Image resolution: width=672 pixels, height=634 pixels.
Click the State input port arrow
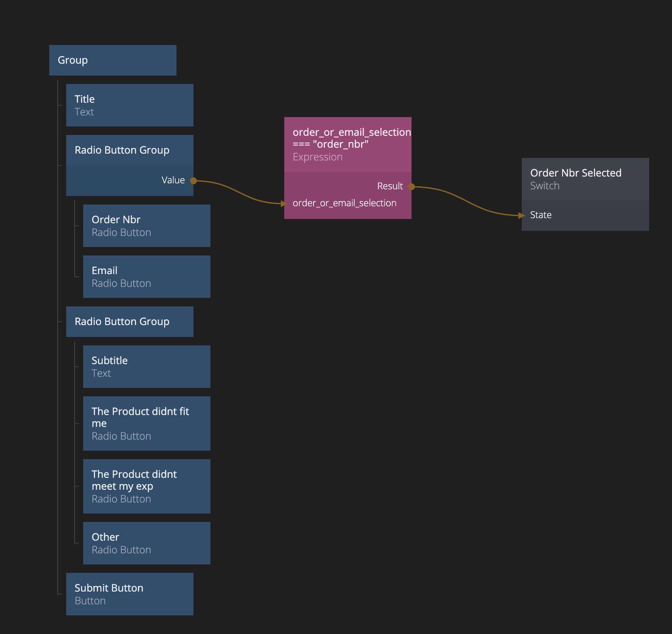click(x=522, y=216)
